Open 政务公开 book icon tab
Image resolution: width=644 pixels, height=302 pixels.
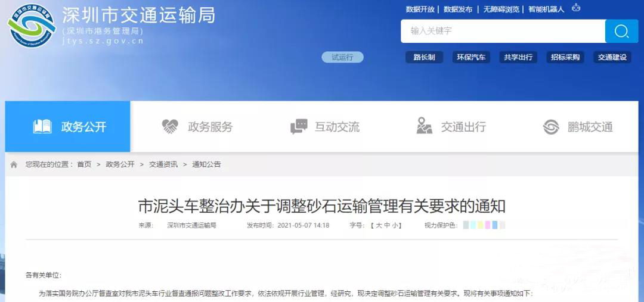coord(42,126)
